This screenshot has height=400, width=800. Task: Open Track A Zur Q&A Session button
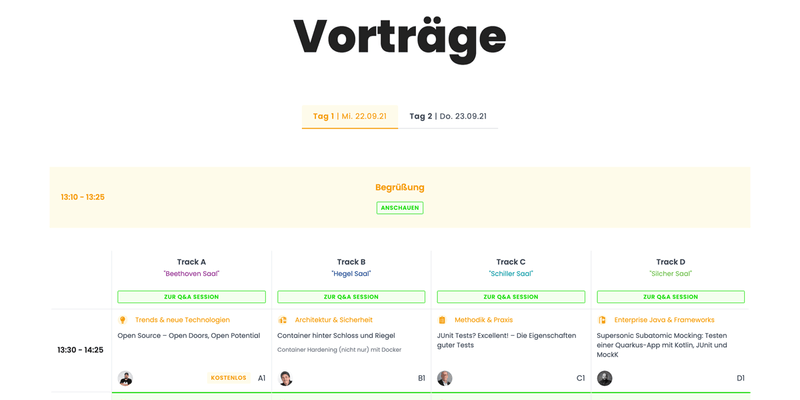191,297
